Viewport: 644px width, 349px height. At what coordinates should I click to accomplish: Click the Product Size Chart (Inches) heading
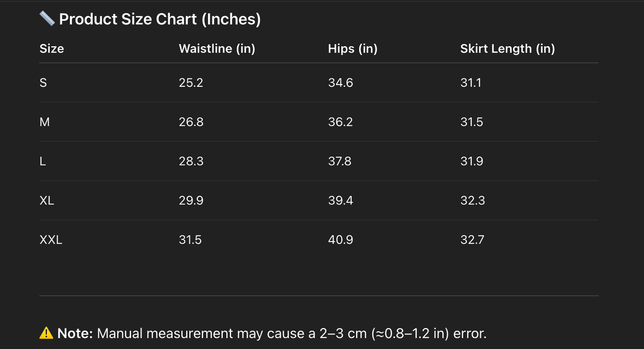[160, 19]
